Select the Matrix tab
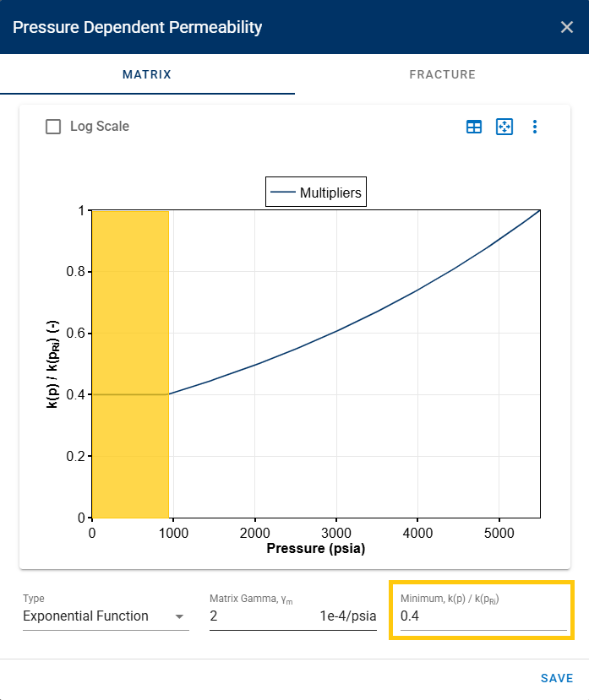Viewport: 589px width, 700px height. point(146,74)
